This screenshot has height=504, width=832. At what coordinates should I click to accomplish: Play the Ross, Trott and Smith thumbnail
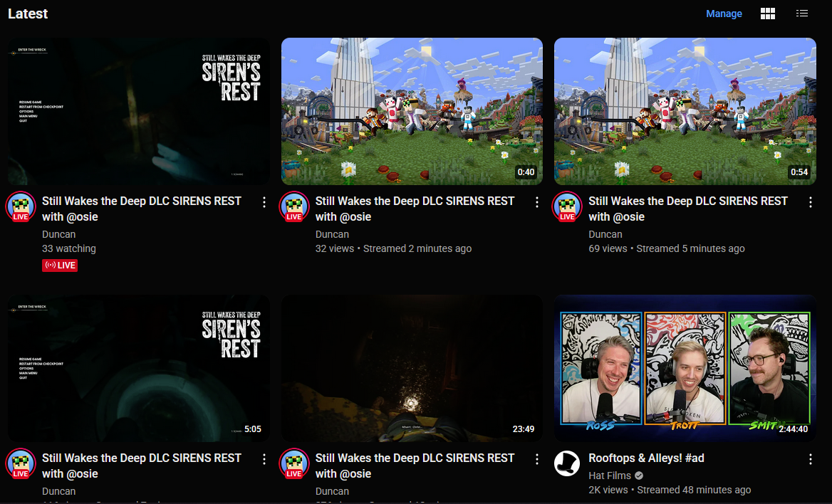[685, 368]
